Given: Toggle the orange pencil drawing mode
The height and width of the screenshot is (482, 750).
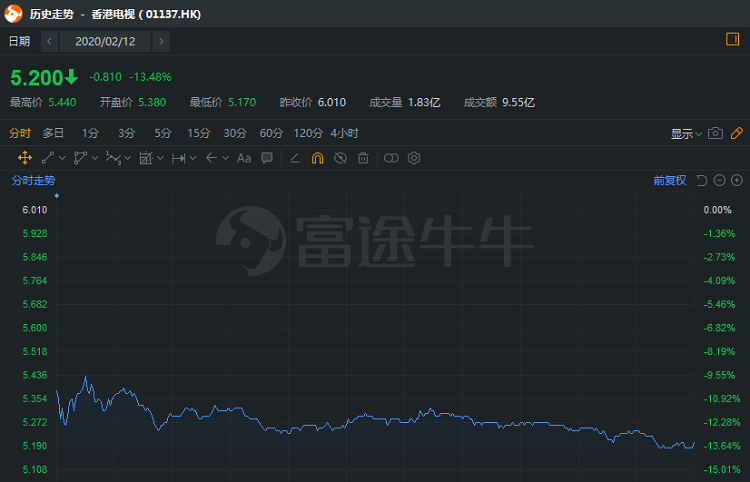Looking at the screenshot, I should (x=737, y=133).
